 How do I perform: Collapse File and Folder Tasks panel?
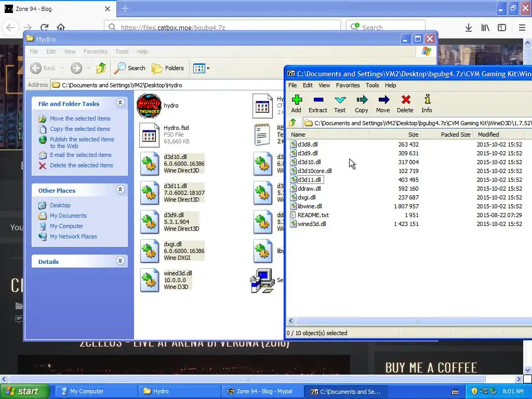coord(120,103)
